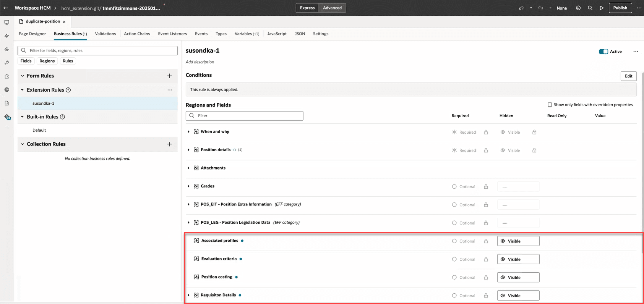Open the Hidden dropdown for Grades row
Screen dimensions: 644x304
coord(518,187)
